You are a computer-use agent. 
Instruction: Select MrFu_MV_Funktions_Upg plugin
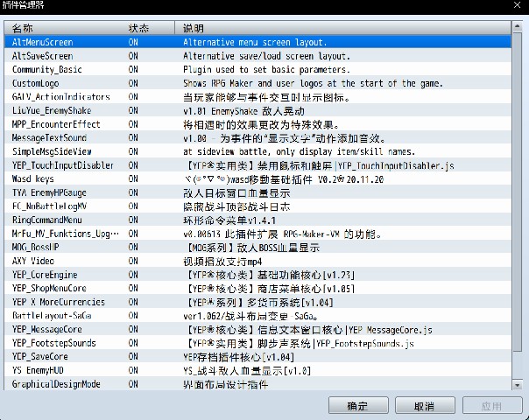click(x=257, y=234)
